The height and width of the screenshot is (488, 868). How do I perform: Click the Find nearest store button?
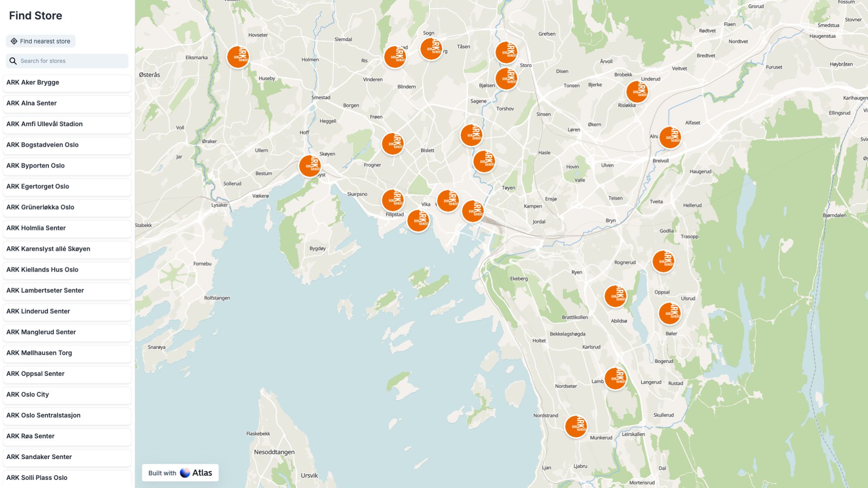[41, 41]
